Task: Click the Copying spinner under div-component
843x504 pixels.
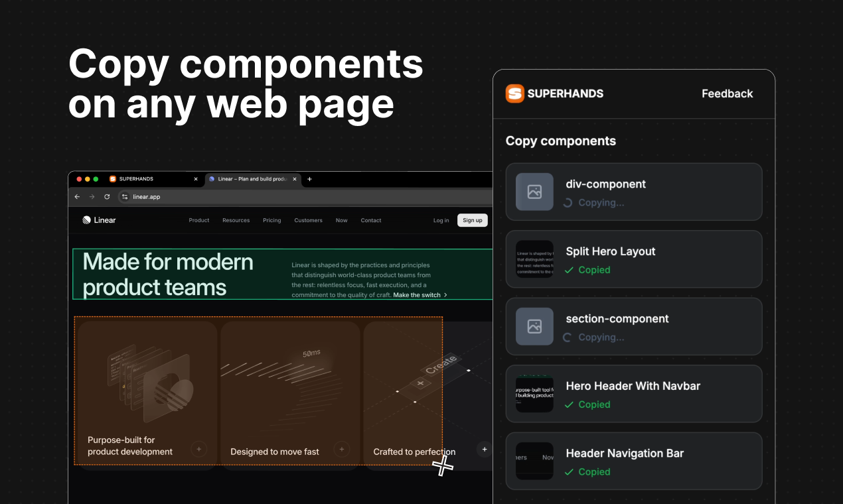Action: [x=568, y=203]
